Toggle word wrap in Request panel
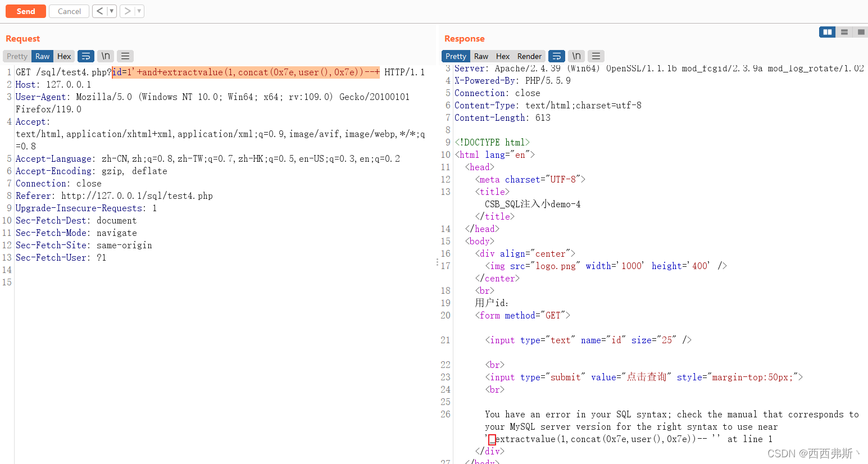 pos(86,56)
